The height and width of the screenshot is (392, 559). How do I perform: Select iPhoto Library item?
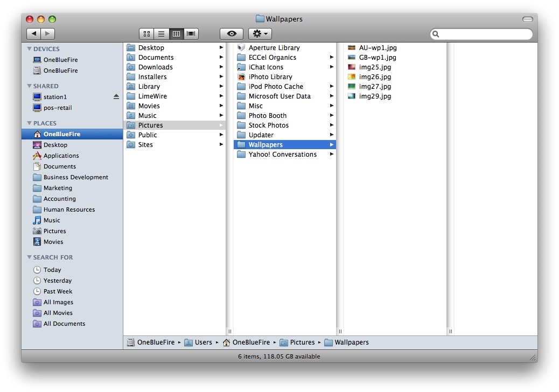285,76
